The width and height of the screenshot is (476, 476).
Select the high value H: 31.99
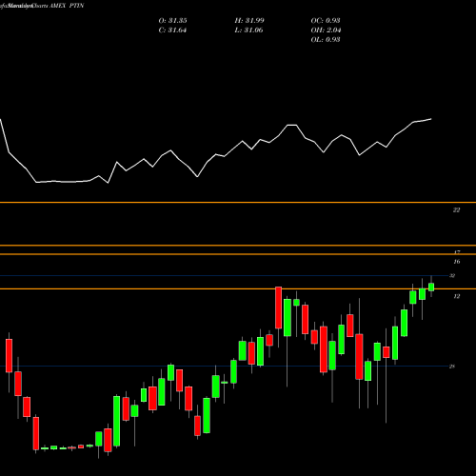(249, 21)
